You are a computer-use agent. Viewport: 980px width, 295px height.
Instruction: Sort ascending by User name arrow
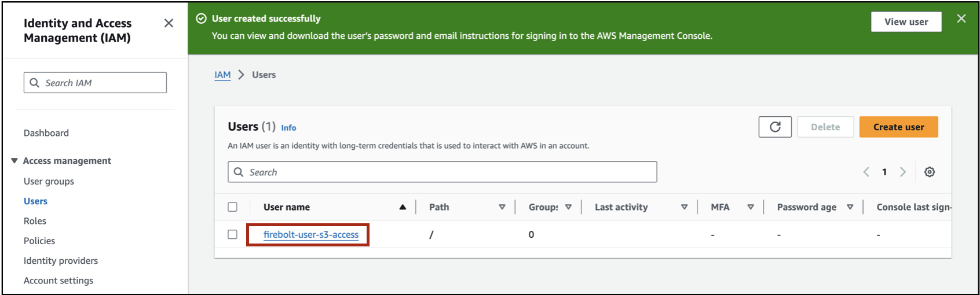(x=403, y=207)
